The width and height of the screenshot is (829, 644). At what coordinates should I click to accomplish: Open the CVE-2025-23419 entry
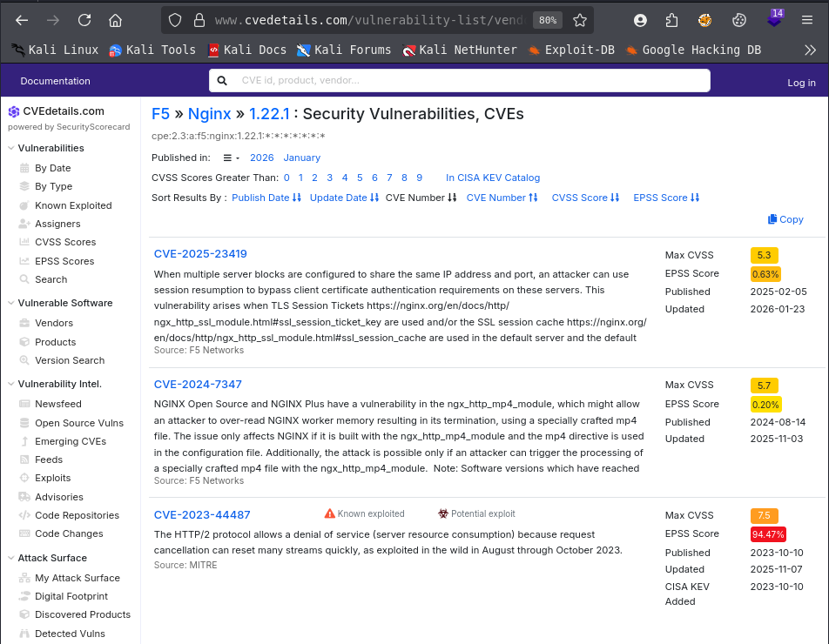pos(200,254)
